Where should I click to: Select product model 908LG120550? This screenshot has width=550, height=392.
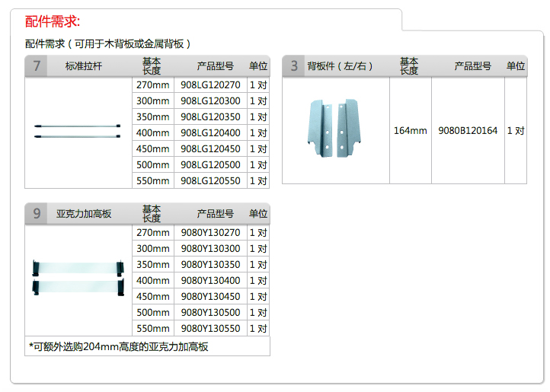pyautogui.click(x=210, y=181)
